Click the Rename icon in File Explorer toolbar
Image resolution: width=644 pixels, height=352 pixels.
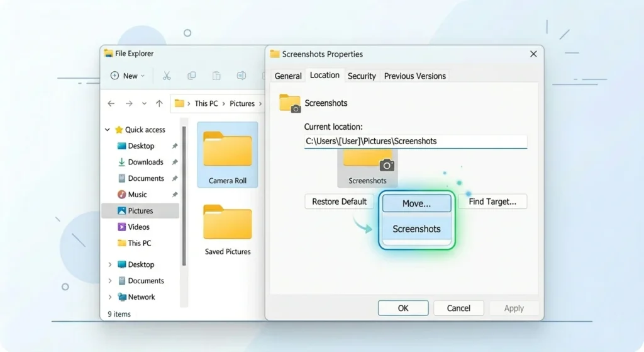(241, 76)
